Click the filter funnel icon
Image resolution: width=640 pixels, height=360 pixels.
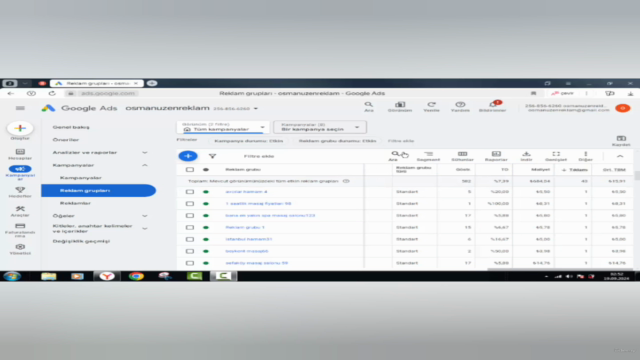(212, 156)
